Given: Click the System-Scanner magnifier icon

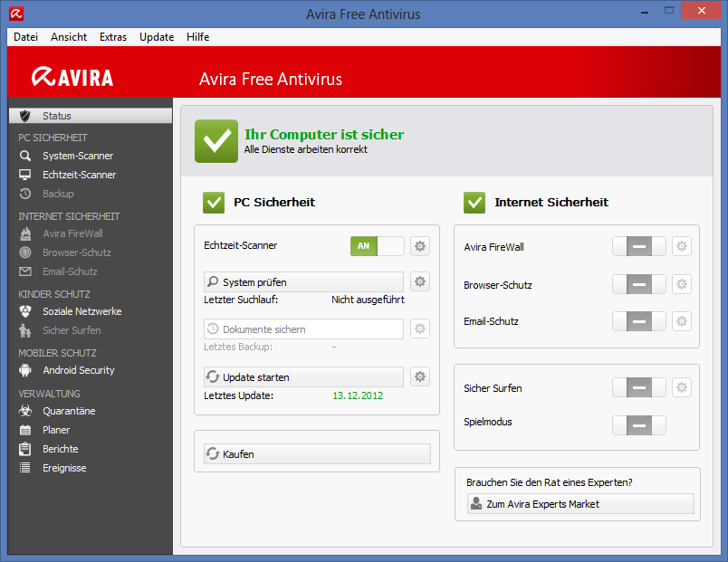Looking at the screenshot, I should (25, 156).
